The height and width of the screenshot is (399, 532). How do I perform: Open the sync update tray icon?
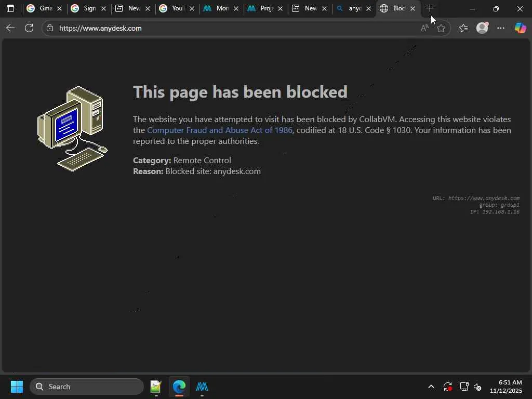click(x=447, y=387)
